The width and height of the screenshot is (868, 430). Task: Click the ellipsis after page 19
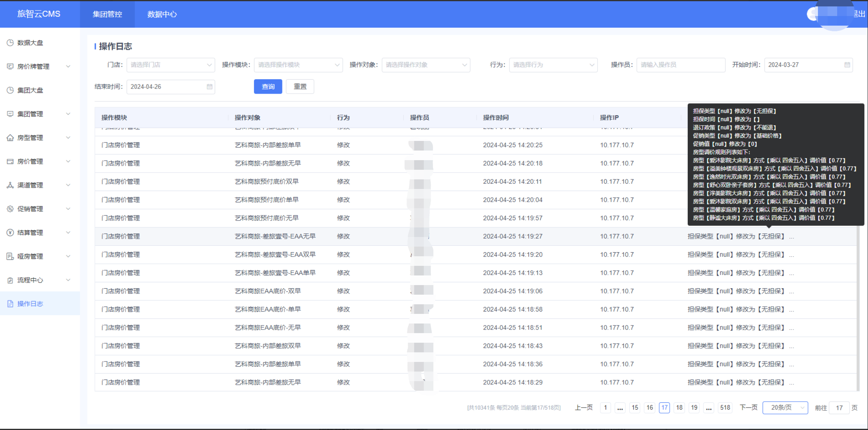pyautogui.click(x=709, y=408)
